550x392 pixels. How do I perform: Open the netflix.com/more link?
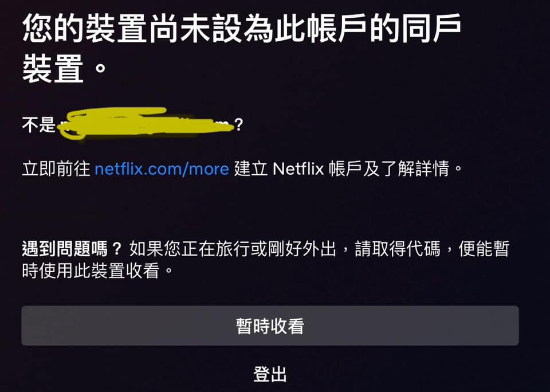click(x=162, y=169)
